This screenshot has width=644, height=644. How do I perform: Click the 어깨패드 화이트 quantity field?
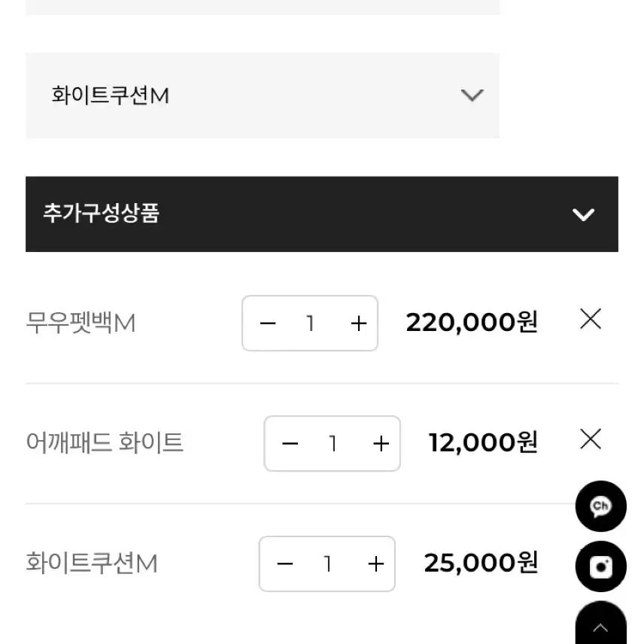pos(333,444)
